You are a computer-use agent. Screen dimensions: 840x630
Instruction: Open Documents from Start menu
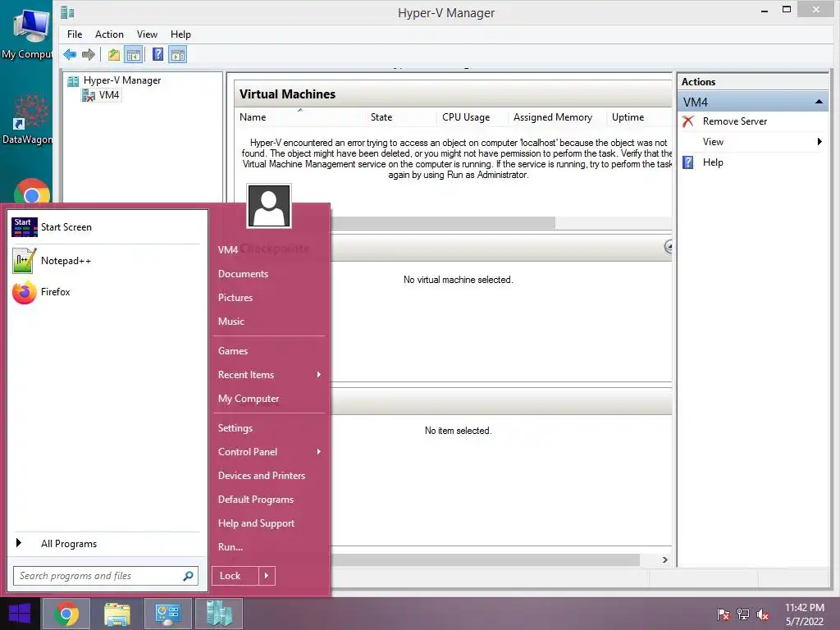[x=243, y=274]
